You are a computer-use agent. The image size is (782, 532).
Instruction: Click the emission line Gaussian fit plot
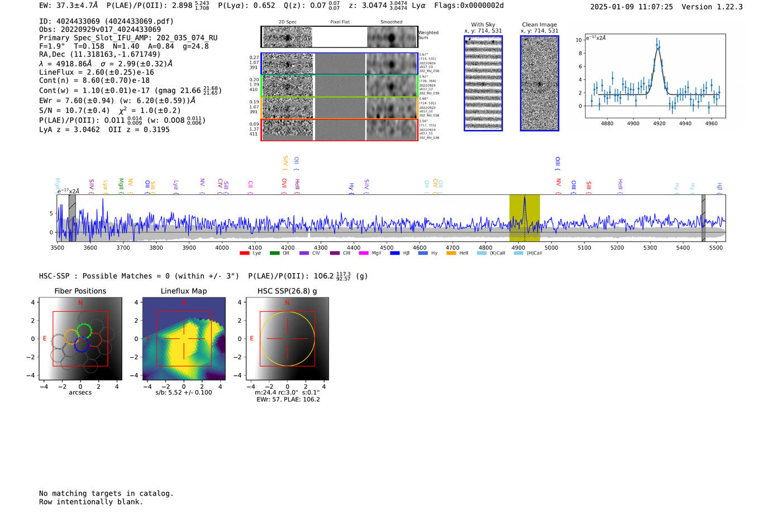655,76
